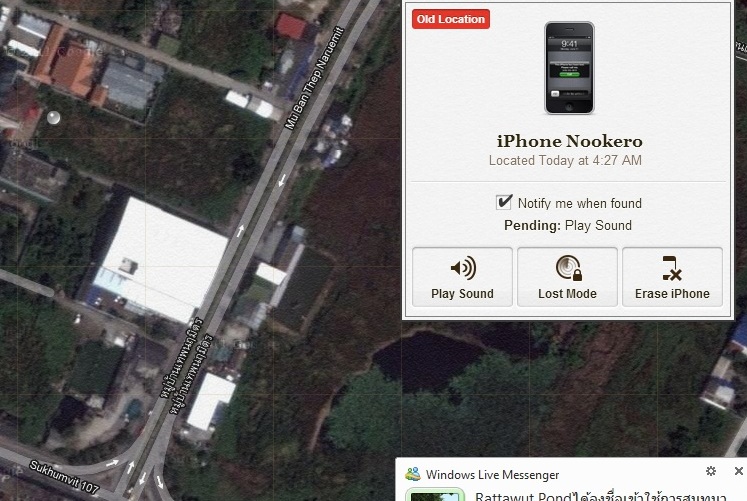Uncheck Notify me when found
This screenshot has width=747, height=501.
[504, 202]
